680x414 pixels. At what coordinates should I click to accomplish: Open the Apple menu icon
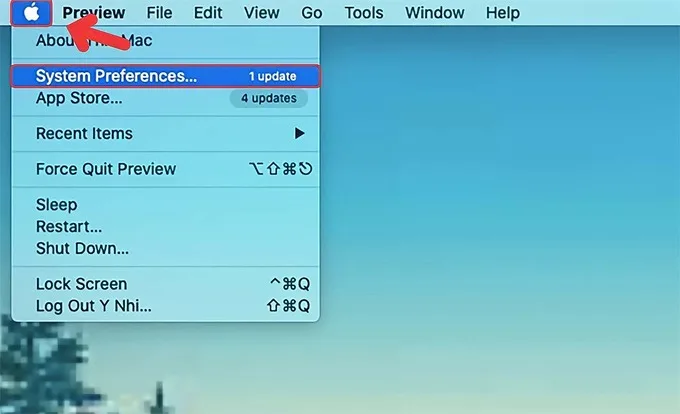(x=31, y=13)
